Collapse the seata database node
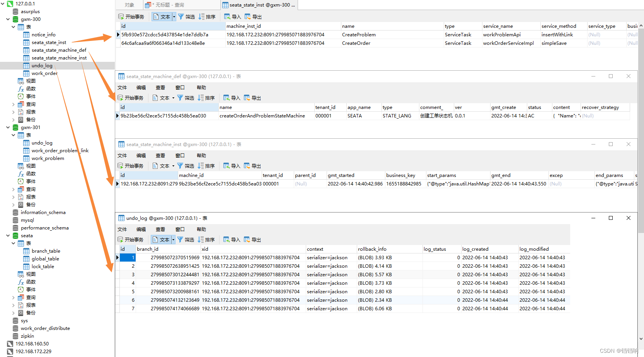644x357 pixels. (8, 236)
